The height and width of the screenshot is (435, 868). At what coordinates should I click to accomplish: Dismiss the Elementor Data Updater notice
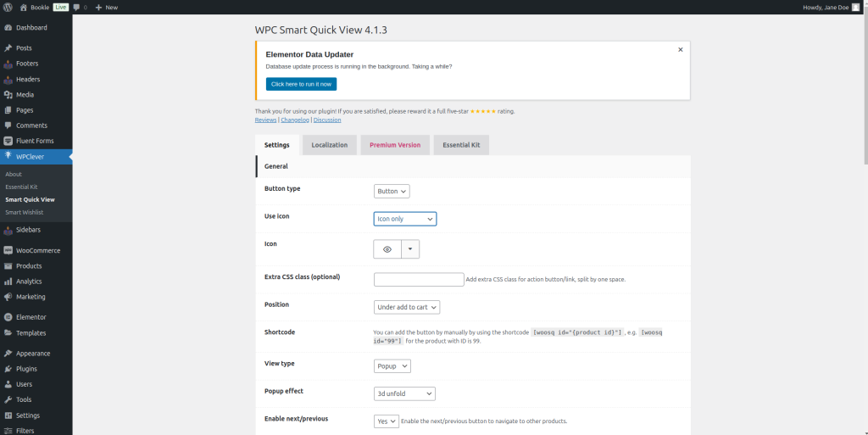[681, 49]
